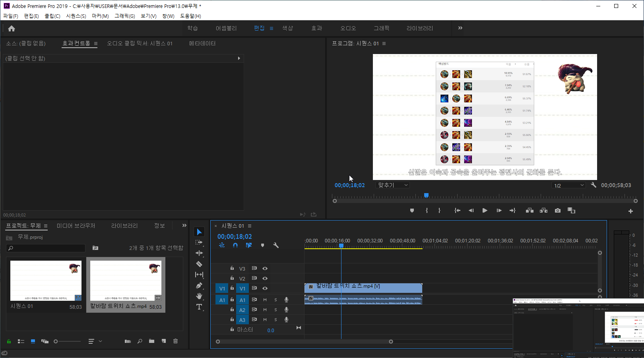Open the 시퀀스(S) menu
The width and height of the screenshot is (644, 358).
pos(76,16)
